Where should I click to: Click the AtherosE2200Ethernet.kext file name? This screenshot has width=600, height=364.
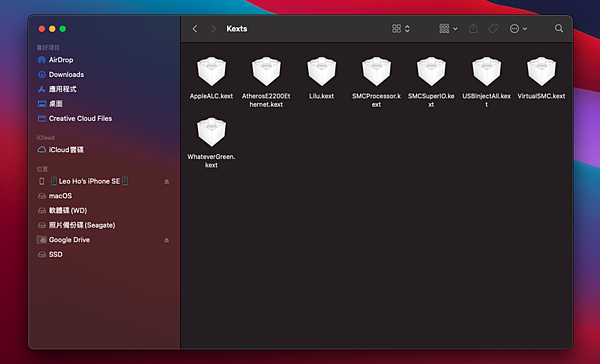pyautogui.click(x=266, y=100)
